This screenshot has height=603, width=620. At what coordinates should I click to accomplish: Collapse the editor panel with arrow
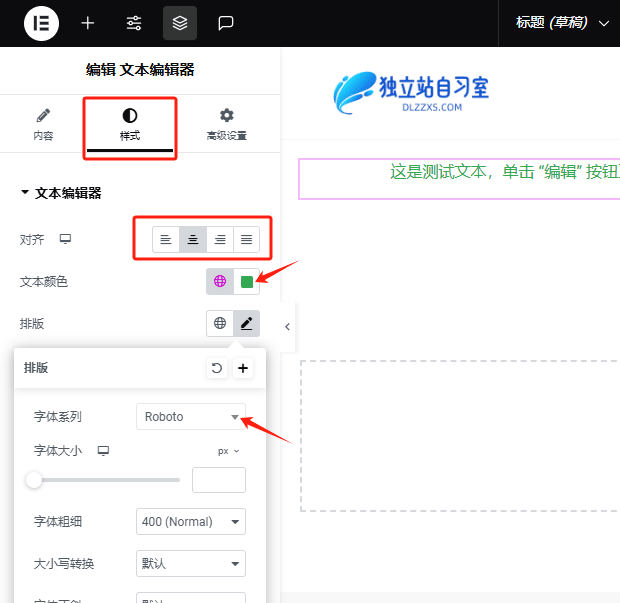(x=287, y=327)
